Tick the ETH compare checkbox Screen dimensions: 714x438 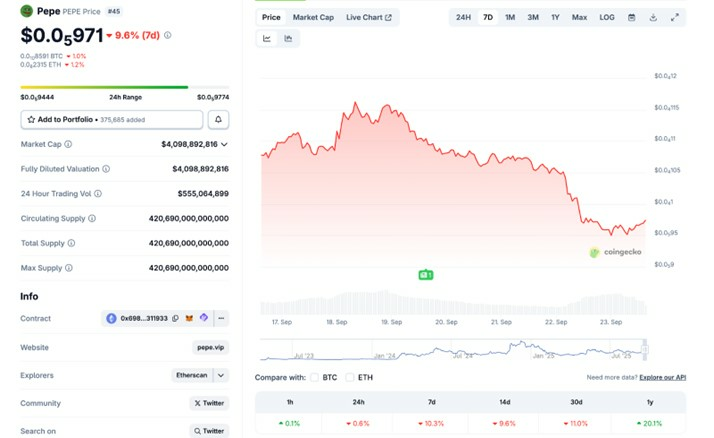coord(350,377)
